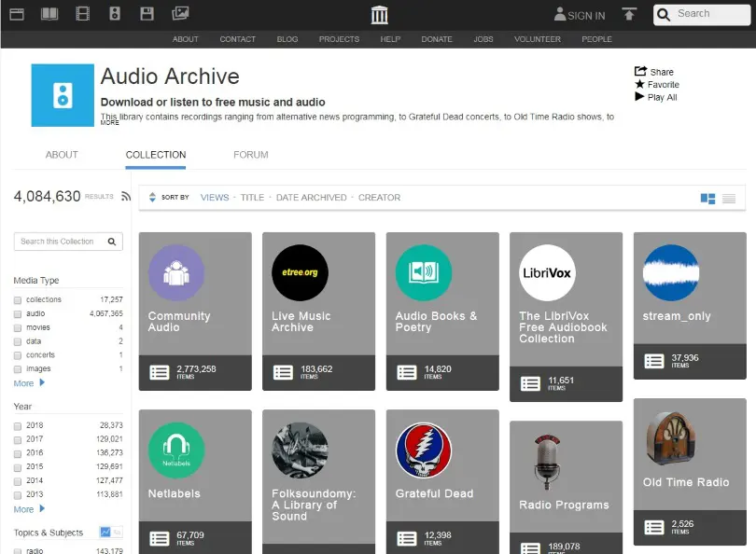Click the SIGN IN link
This screenshot has height=554, width=756.
(586, 16)
